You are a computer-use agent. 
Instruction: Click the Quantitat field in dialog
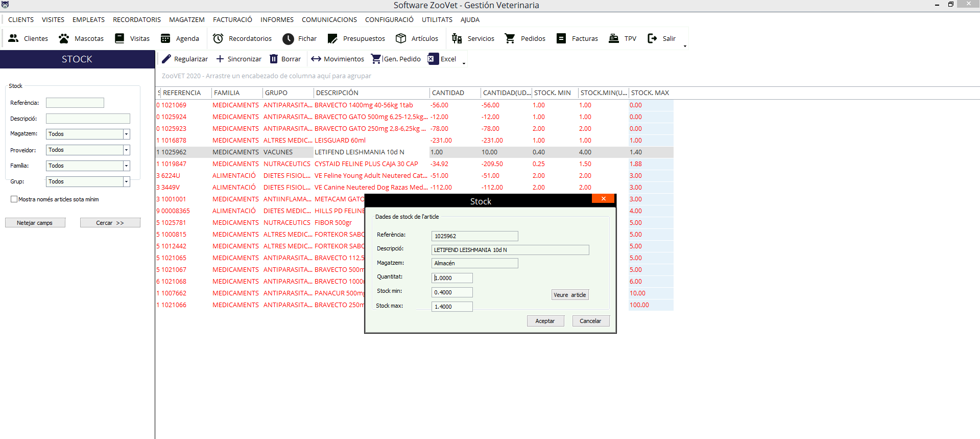tap(452, 278)
